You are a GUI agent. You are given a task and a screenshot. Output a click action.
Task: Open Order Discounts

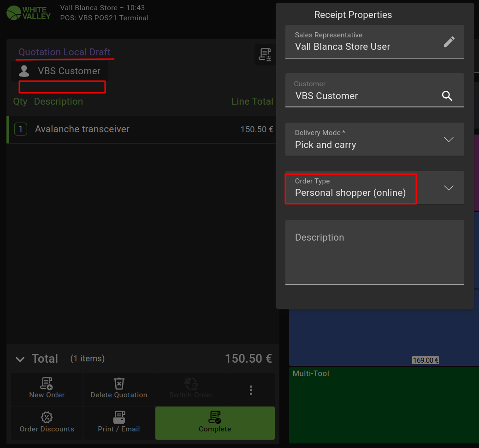pyautogui.click(x=47, y=423)
